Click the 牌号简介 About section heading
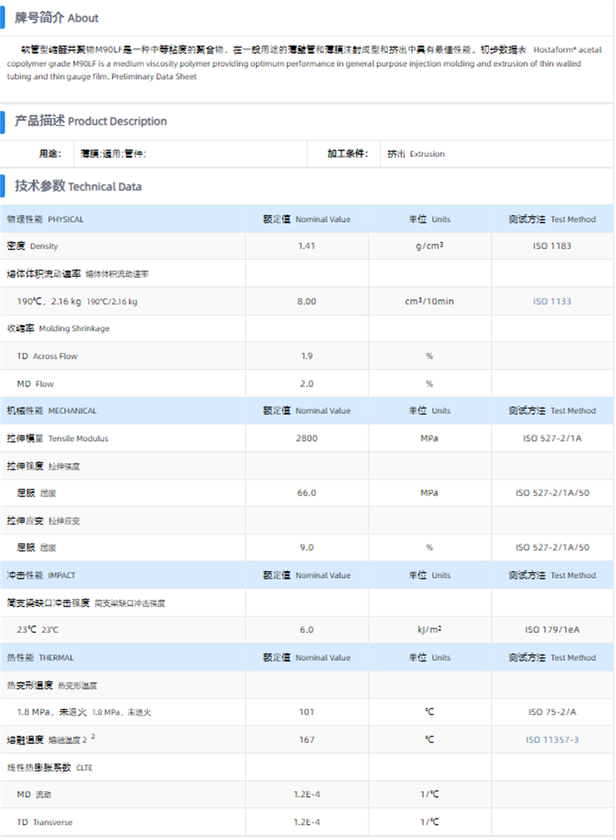The width and height of the screenshot is (616, 840). coord(57,18)
